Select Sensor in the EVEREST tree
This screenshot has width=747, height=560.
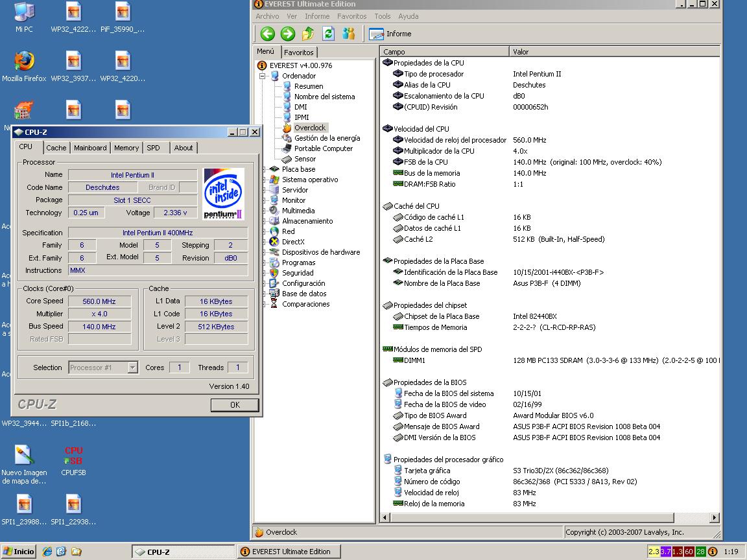(x=304, y=159)
